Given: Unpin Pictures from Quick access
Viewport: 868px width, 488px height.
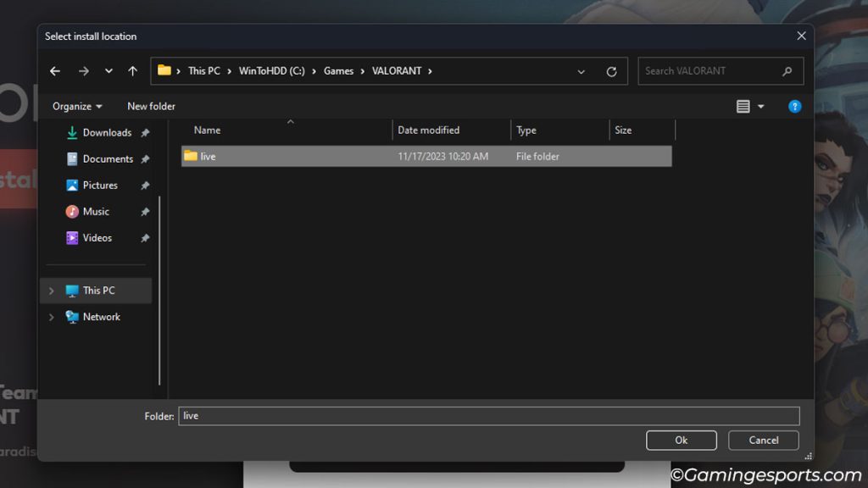Looking at the screenshot, I should pos(144,185).
